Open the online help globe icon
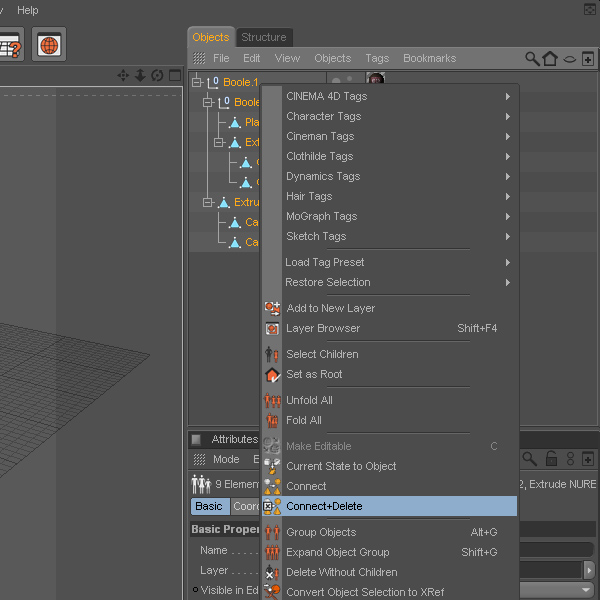600x600 pixels. [x=49, y=44]
